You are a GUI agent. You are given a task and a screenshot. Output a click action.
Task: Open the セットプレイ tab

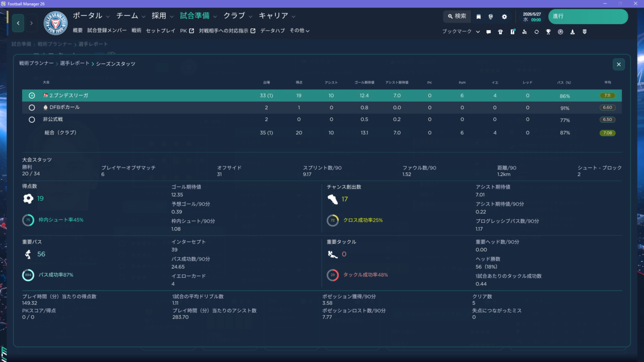pos(160,31)
